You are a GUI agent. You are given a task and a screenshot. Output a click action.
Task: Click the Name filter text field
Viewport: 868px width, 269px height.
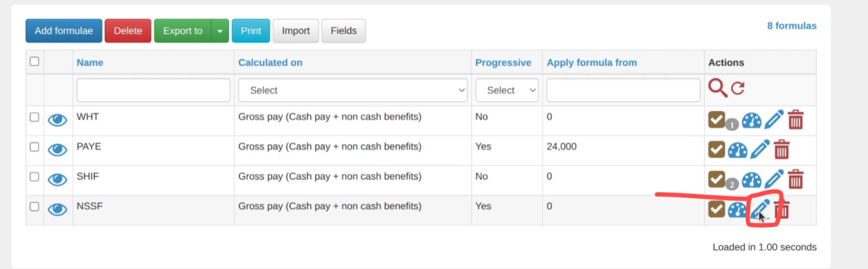pyautogui.click(x=154, y=90)
